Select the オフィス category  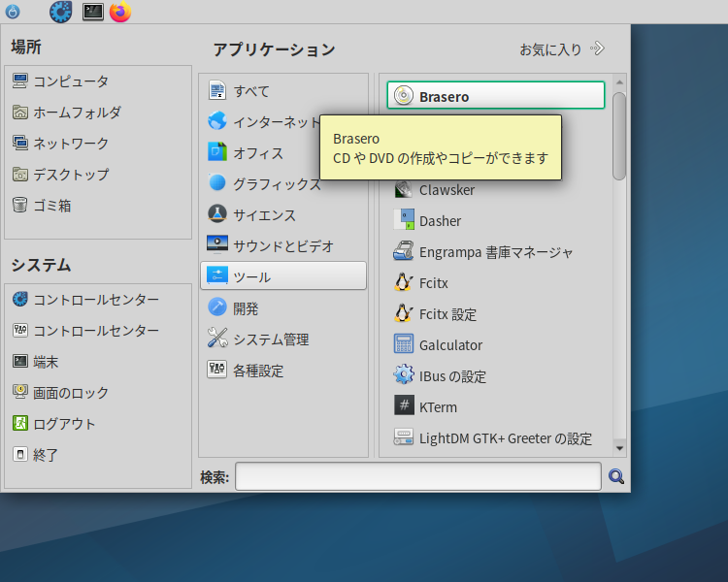pos(283,152)
